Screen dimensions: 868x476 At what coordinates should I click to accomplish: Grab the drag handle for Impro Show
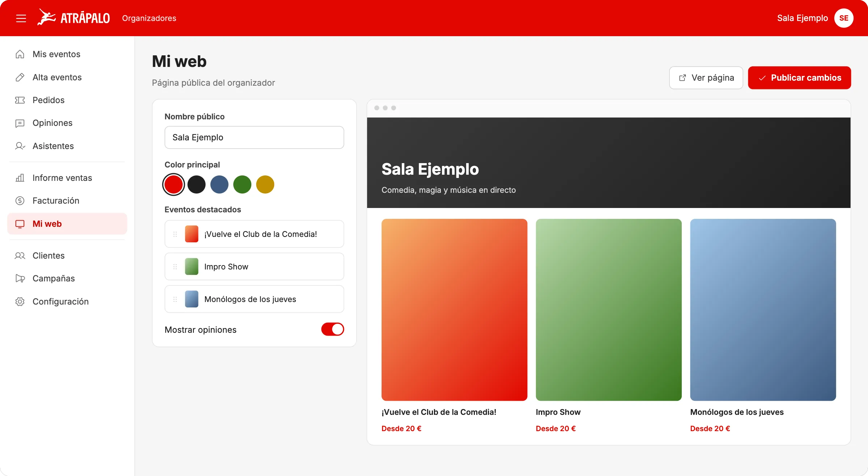[175, 267]
